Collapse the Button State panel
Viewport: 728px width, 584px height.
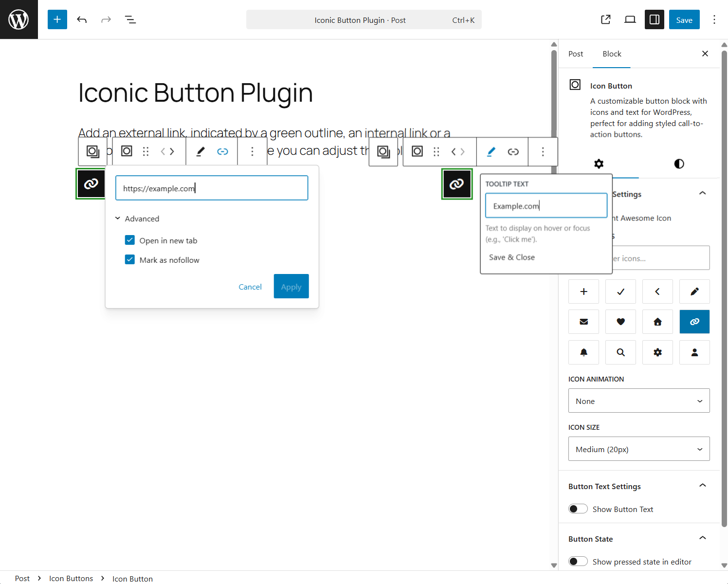(639, 539)
